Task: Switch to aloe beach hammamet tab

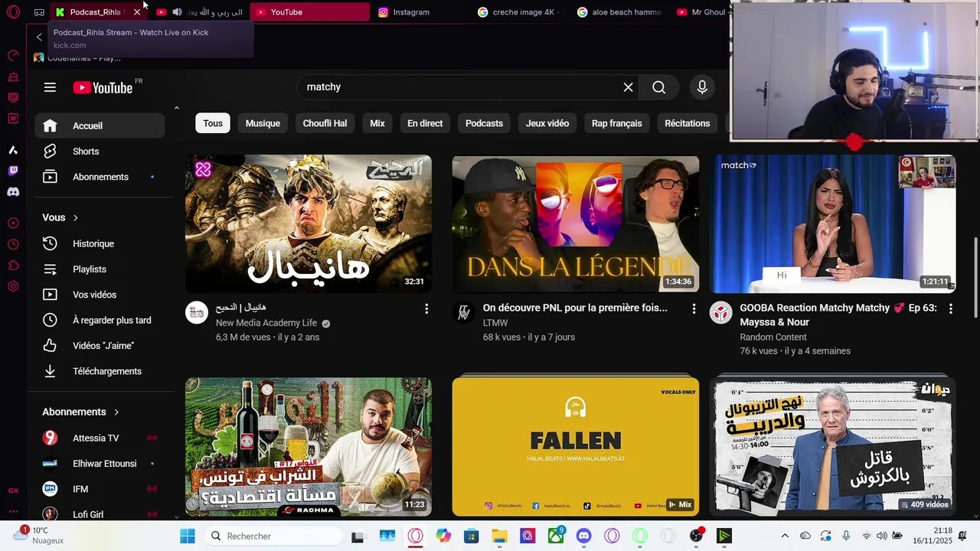Action: click(x=619, y=12)
